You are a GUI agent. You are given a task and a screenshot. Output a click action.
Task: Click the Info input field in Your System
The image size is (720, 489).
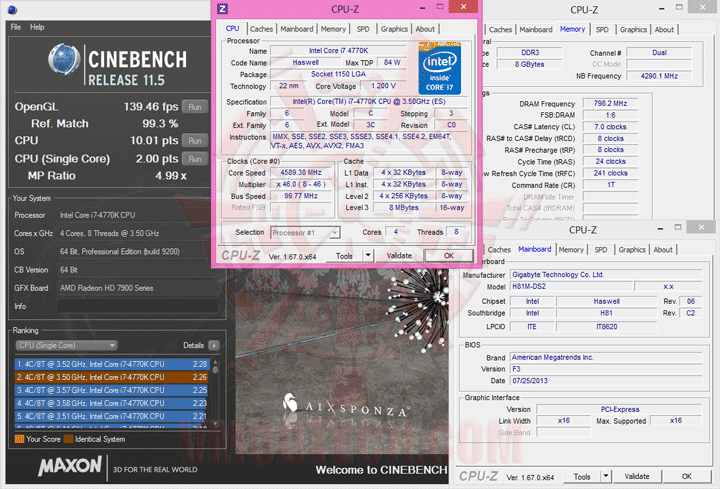pos(137,306)
